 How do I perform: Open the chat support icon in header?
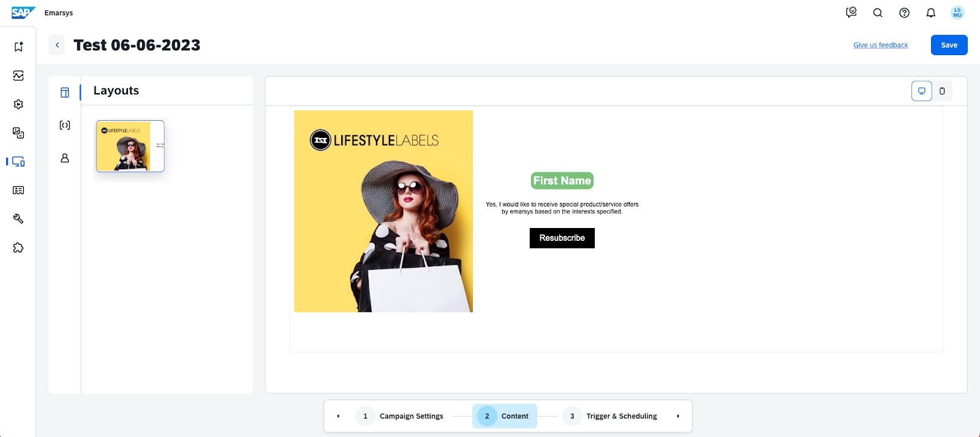pyautogui.click(x=851, y=13)
